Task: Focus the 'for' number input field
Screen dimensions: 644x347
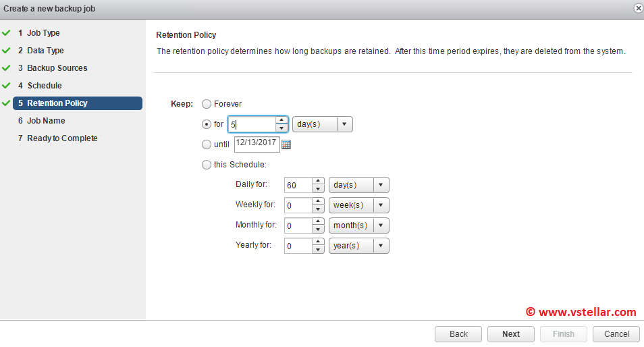Action: pos(252,124)
